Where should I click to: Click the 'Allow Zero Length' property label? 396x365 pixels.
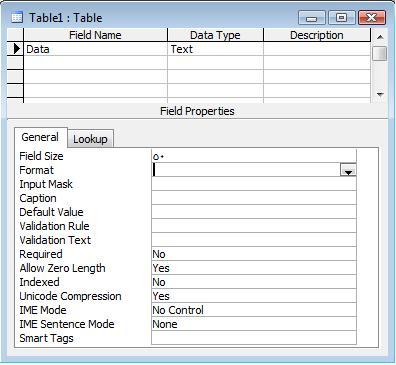[62, 268]
